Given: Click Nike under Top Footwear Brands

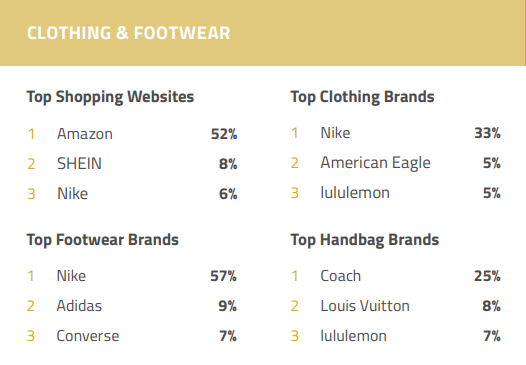Looking at the screenshot, I should [x=71, y=276].
